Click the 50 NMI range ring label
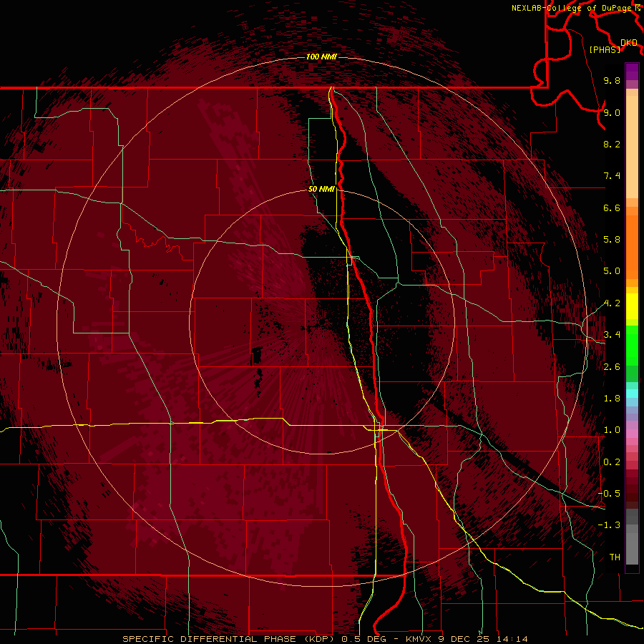644x644 pixels. click(x=321, y=189)
